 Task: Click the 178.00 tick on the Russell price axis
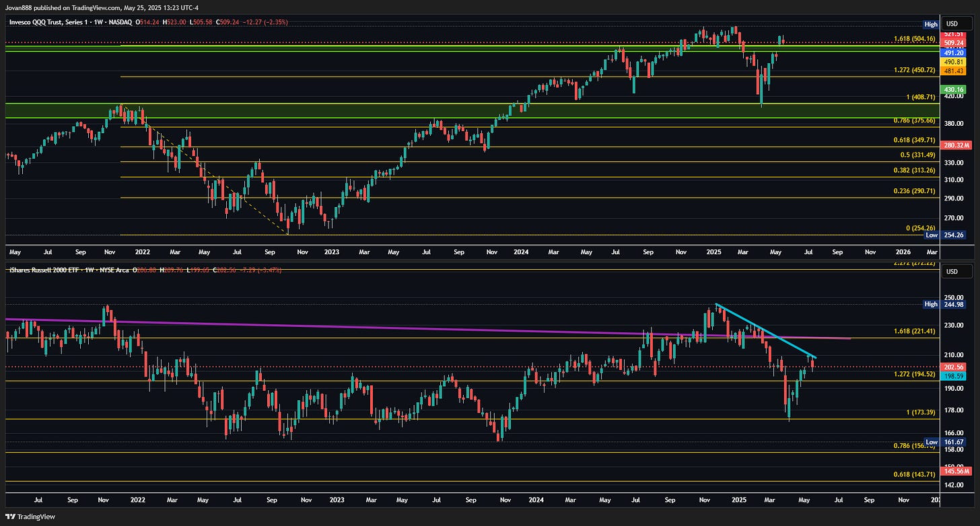coord(954,410)
